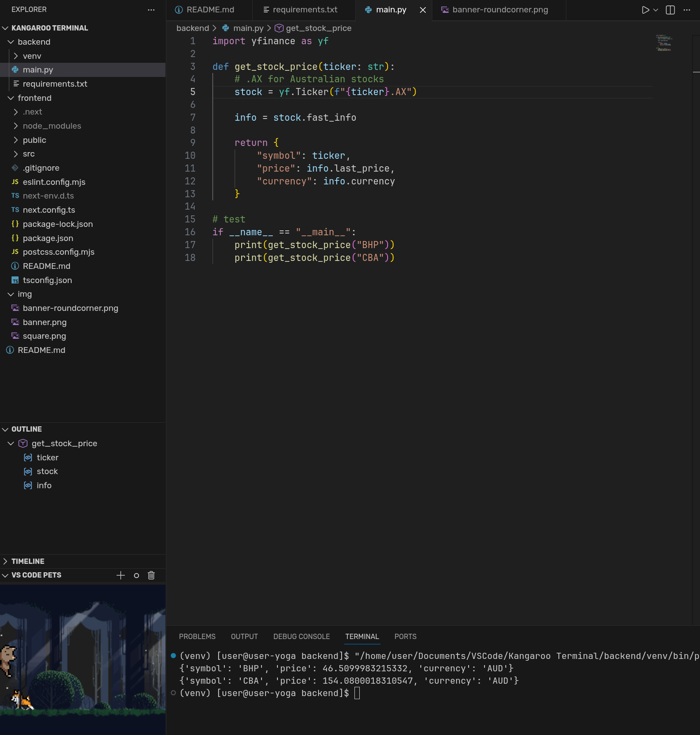The height and width of the screenshot is (735, 700).
Task: Throw a ball in VS Code Pets
Action: click(136, 575)
